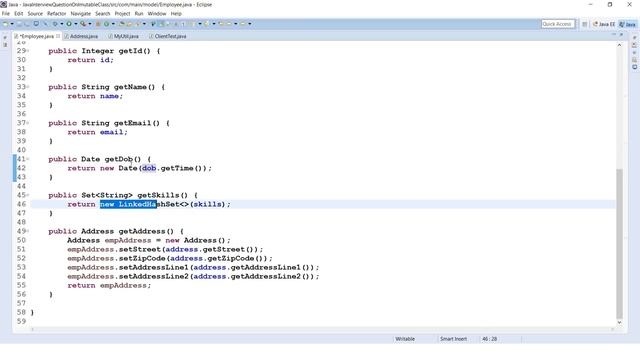
Task: Click the top icon in the right trim bar
Action: (634, 38)
